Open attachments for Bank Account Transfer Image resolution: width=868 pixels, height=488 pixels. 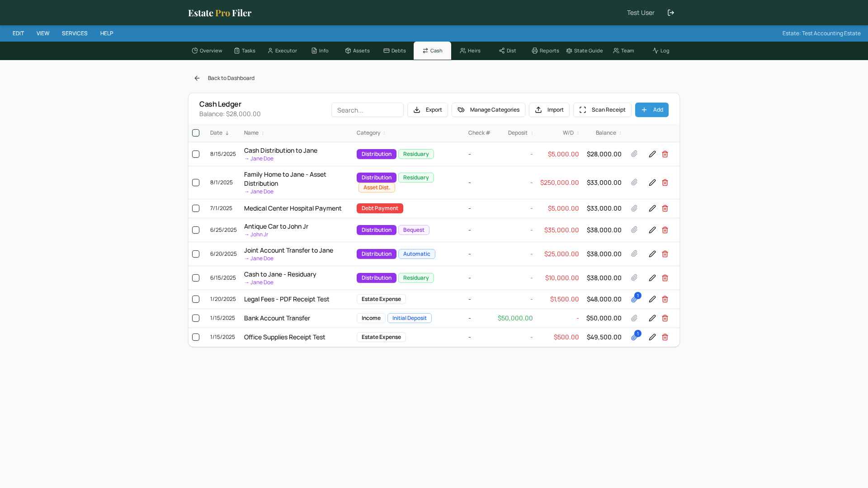tap(634, 318)
